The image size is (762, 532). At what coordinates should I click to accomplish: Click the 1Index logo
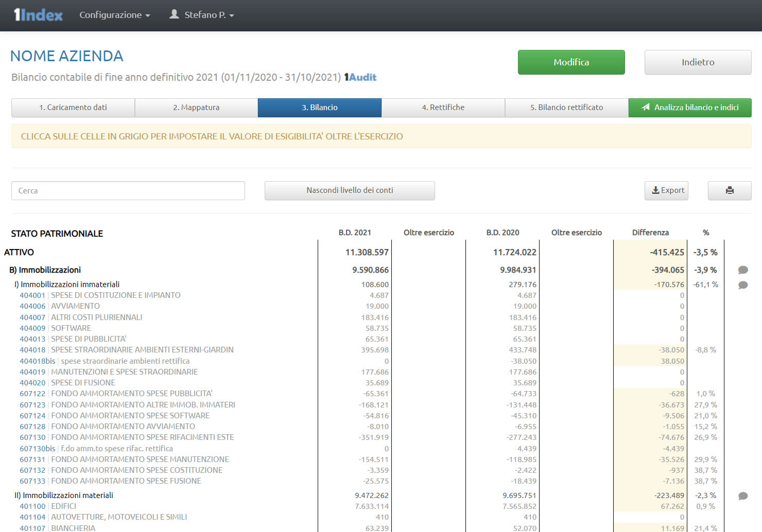[38, 15]
